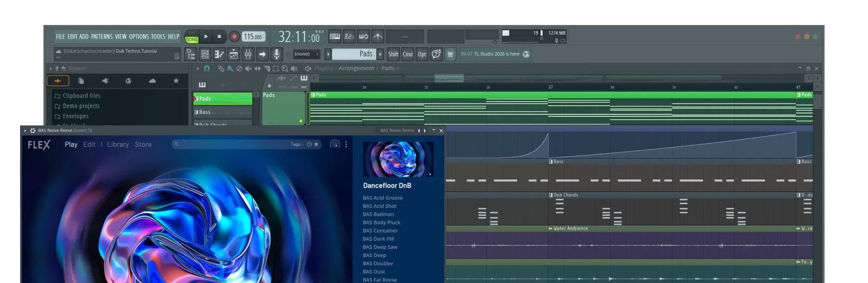Viewport: 868px width, 283px height.
Task: Toggle PAT/SONG playback mode
Action: [x=192, y=37]
